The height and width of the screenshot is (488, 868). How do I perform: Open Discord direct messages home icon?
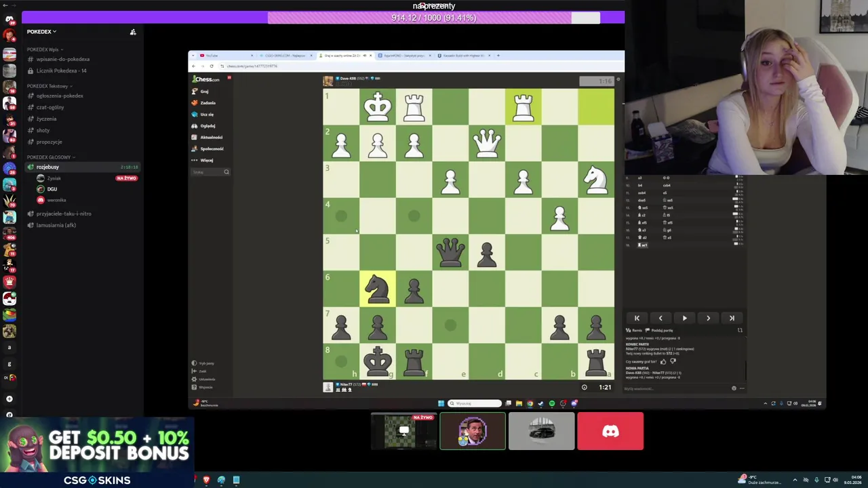(9, 20)
